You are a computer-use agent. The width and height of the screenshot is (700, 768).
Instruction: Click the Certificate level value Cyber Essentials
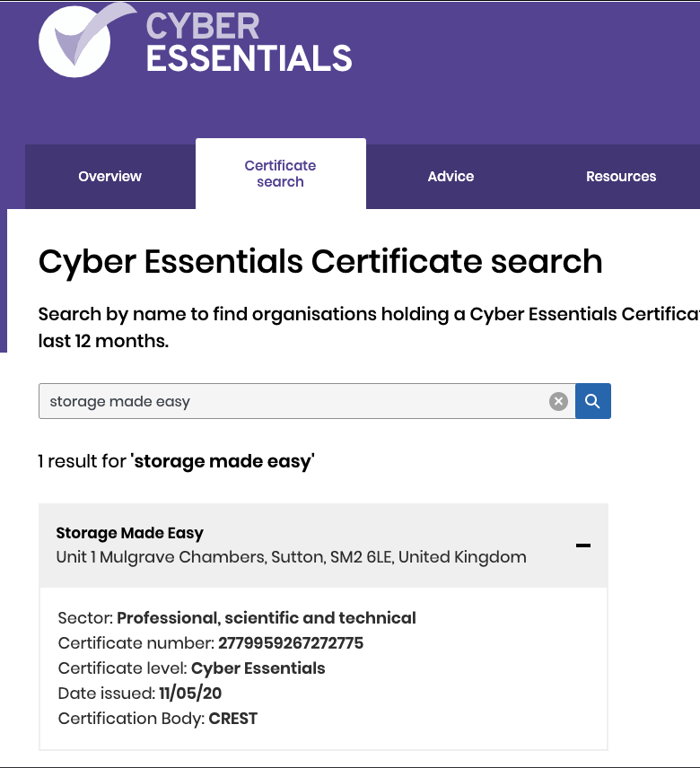(x=258, y=668)
